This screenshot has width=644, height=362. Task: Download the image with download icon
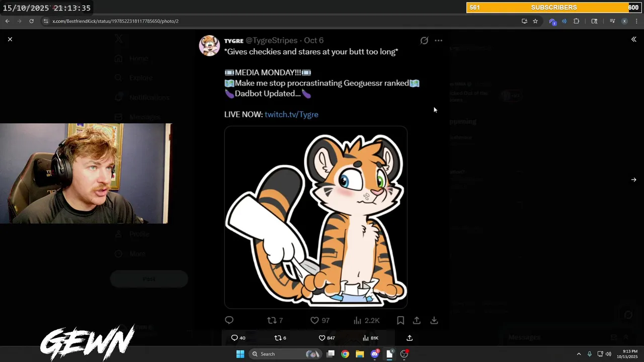coord(434,320)
